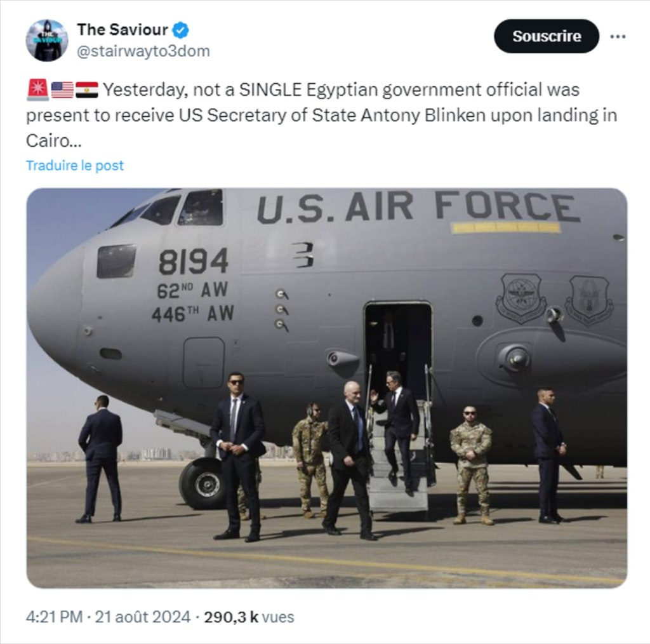Open the three-dot more options menu
The width and height of the screenshot is (650, 644).
pyautogui.click(x=618, y=36)
